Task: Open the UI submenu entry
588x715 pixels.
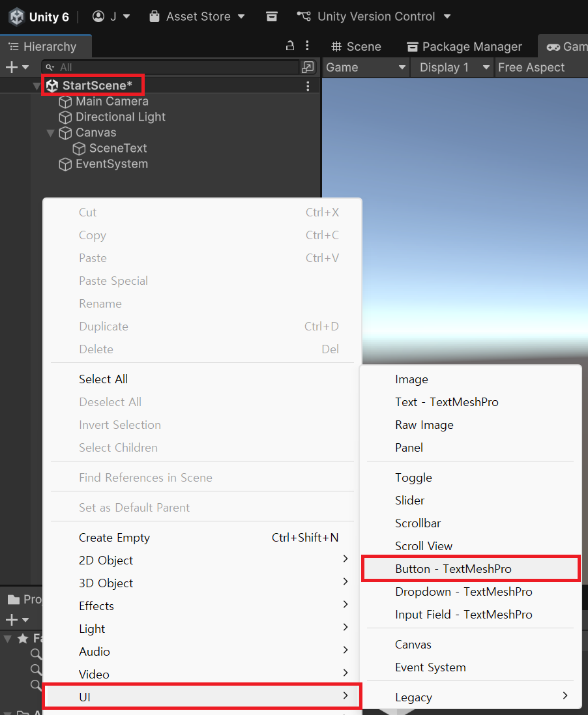Action: (x=202, y=696)
